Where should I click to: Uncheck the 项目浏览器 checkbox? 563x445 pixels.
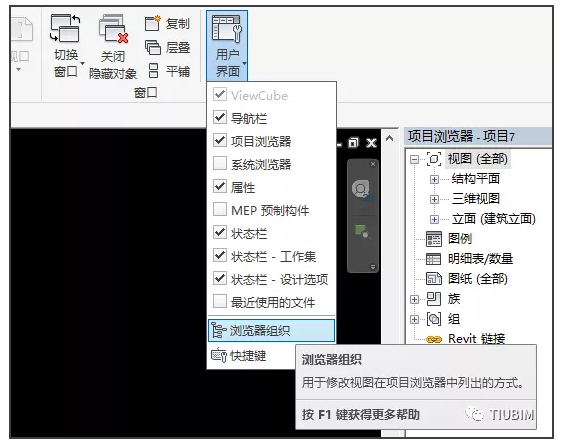click(220, 140)
